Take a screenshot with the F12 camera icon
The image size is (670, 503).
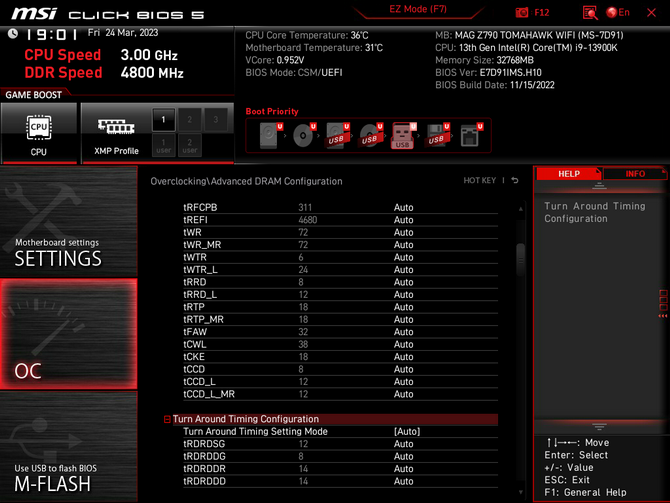tap(522, 12)
